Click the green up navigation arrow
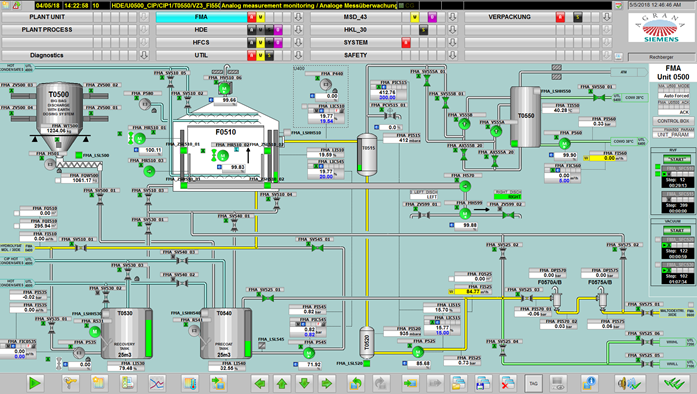 coord(282,383)
